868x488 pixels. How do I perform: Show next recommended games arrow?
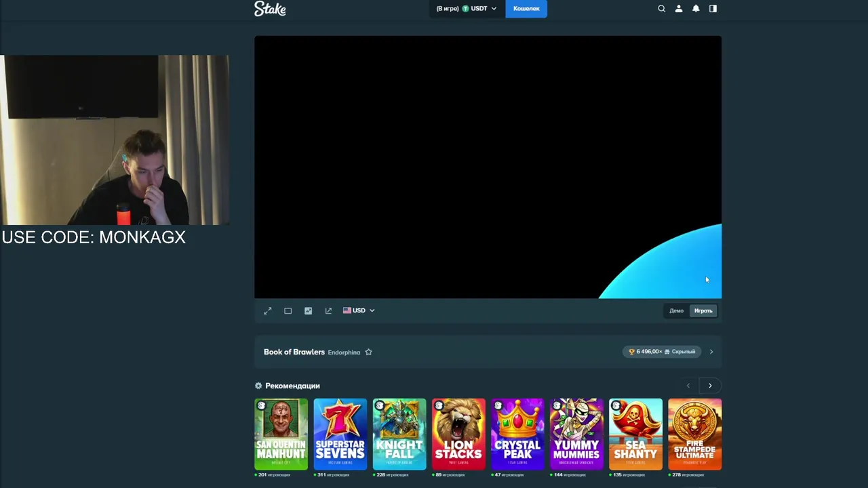click(710, 386)
